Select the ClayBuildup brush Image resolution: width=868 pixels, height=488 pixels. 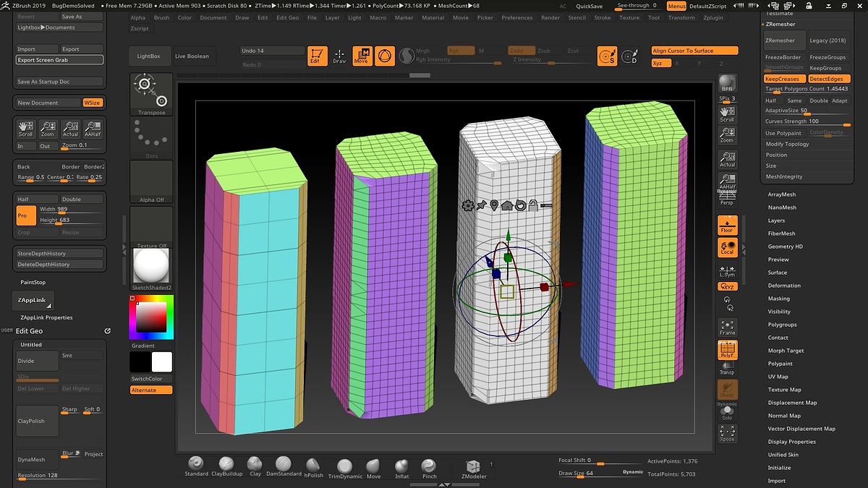(226, 466)
